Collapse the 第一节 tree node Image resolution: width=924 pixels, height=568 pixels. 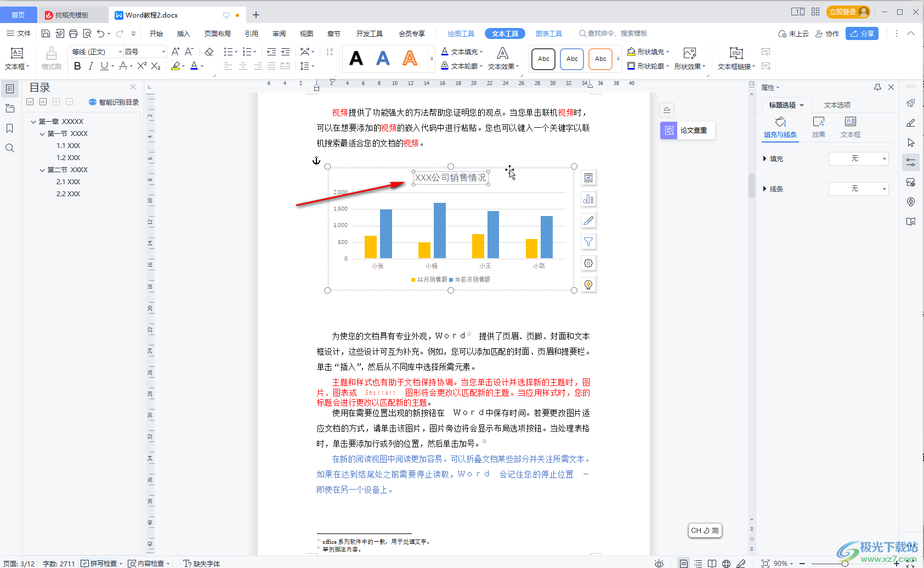[42, 134]
